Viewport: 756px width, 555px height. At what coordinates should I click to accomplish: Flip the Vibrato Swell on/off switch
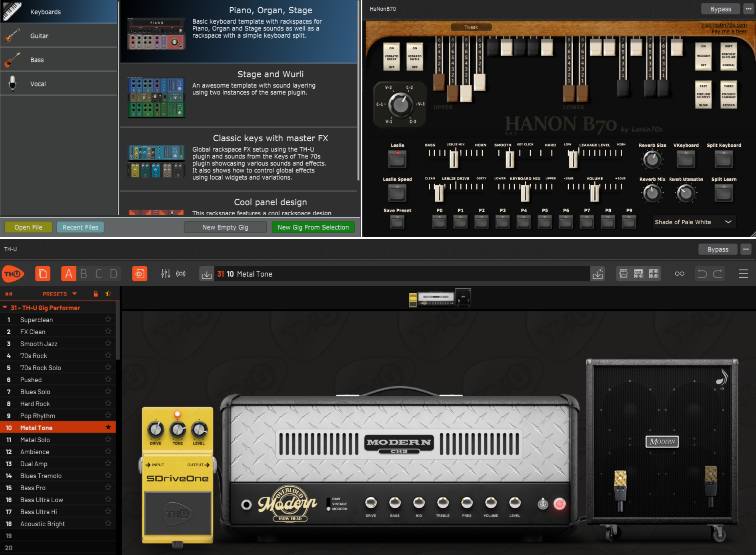coord(415,57)
